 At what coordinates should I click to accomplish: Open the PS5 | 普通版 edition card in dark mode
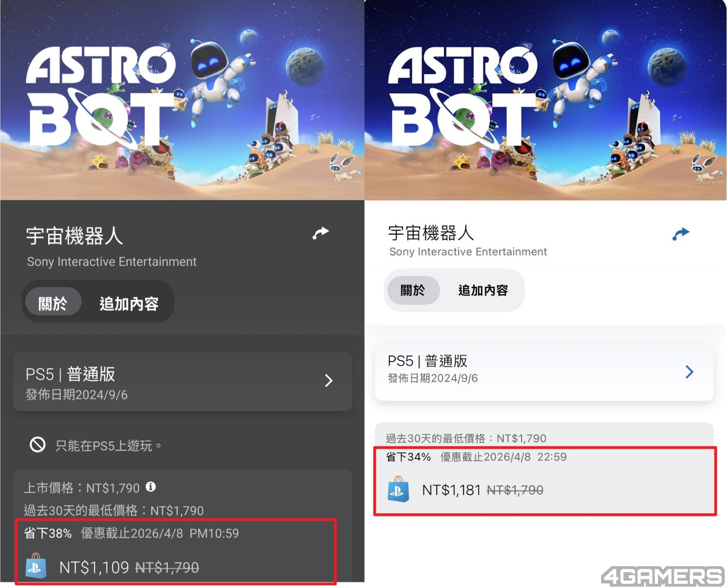(183, 382)
